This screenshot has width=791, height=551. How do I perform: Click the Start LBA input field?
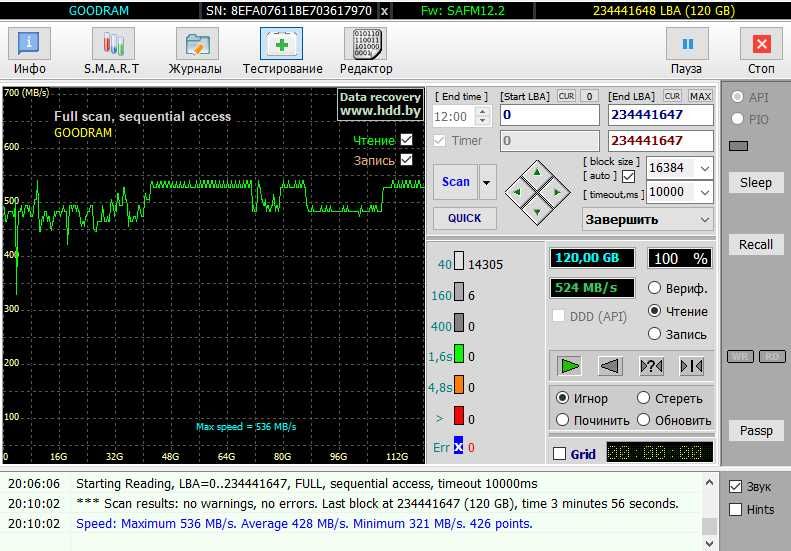point(548,116)
